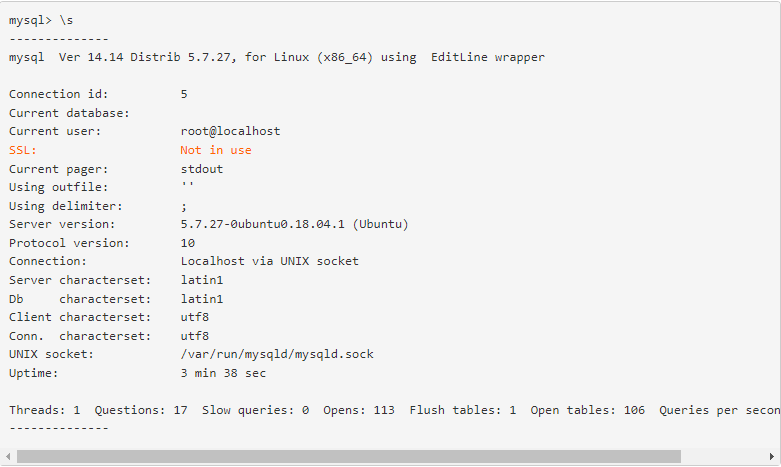
Task: Click the 'stdout' pager value
Action: click(x=202, y=168)
